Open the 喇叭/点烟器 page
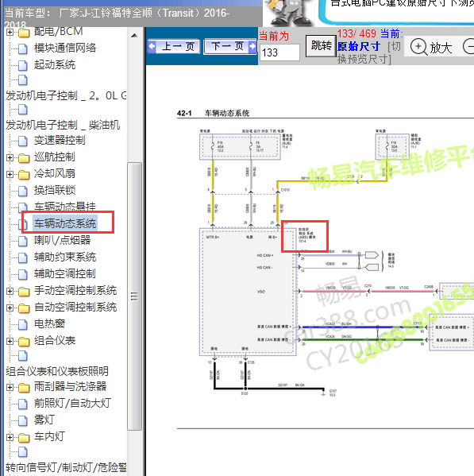 (62, 241)
